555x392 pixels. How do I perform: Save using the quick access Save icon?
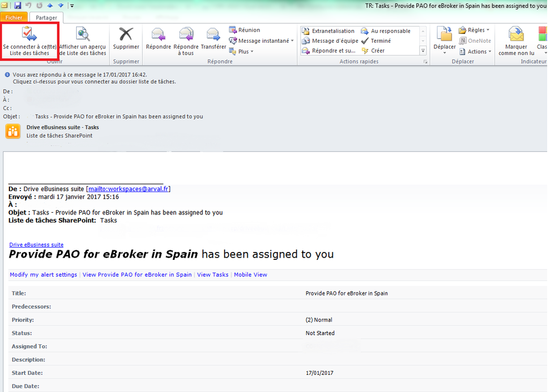pos(18,6)
